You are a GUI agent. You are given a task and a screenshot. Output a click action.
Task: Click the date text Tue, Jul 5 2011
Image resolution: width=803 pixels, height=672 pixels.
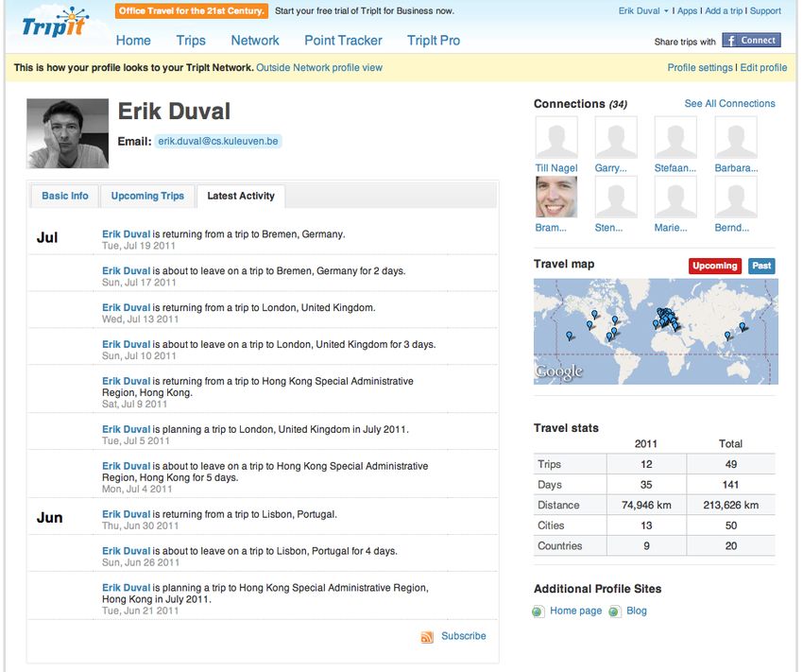[136, 441]
